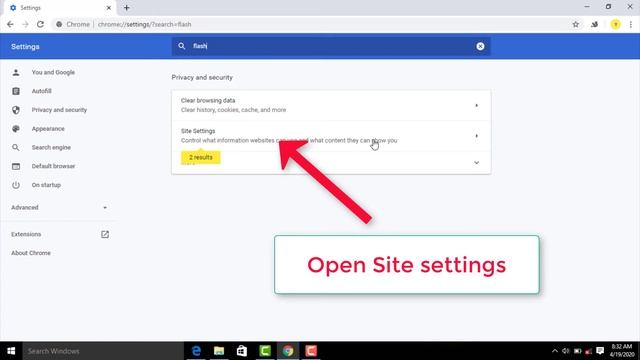Click the Default browser window icon
640x360 pixels.
point(16,166)
